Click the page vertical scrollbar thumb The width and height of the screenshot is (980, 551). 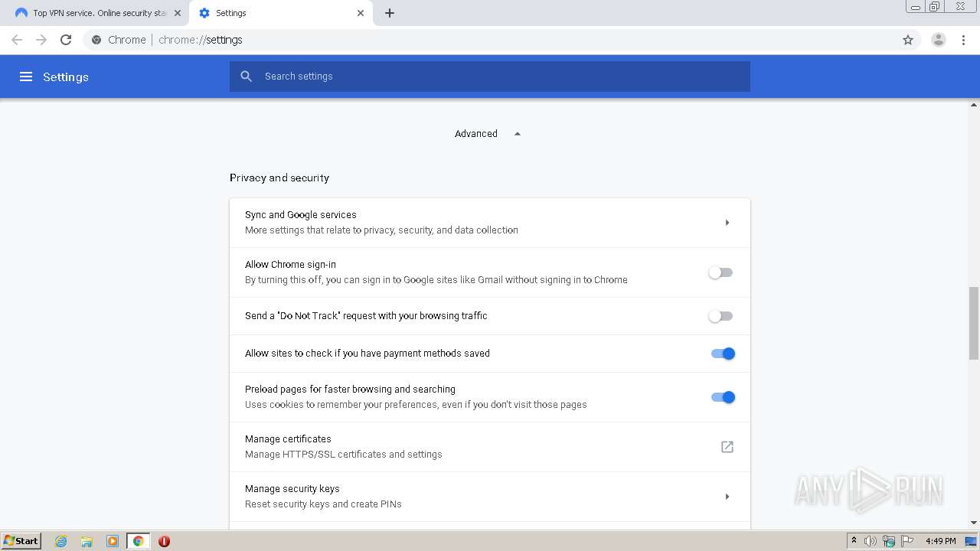974,323
